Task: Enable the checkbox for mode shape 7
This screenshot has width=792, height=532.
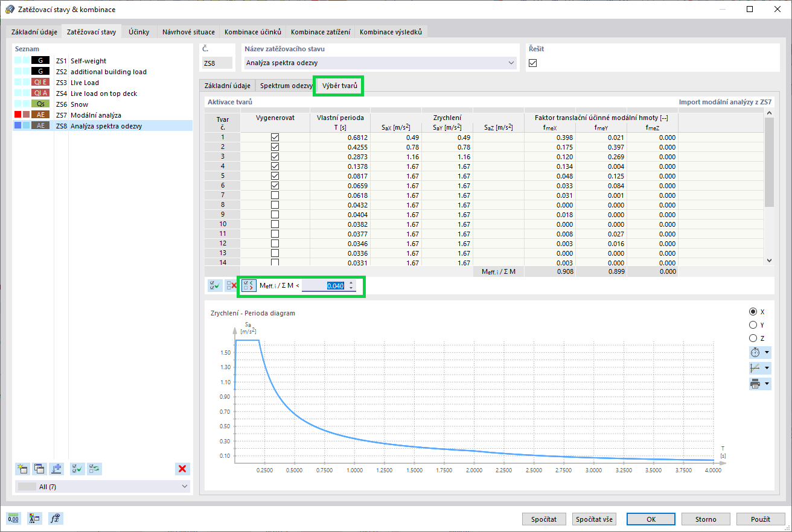Action: click(275, 195)
